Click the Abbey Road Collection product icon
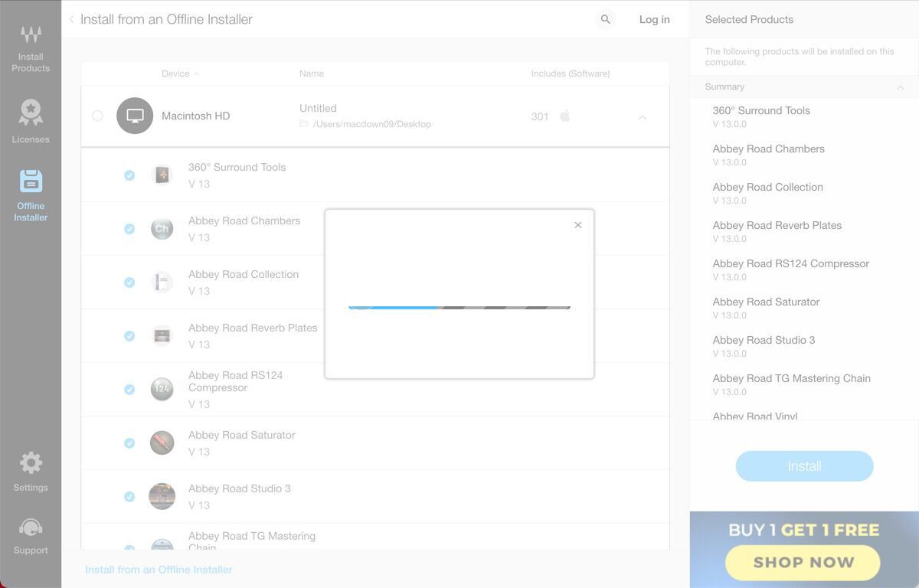 pyautogui.click(x=162, y=282)
